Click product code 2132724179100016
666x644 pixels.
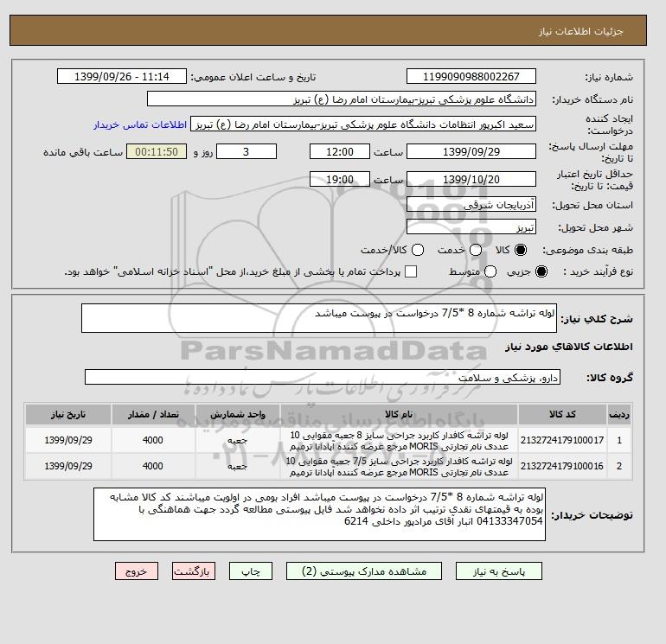pos(562,466)
